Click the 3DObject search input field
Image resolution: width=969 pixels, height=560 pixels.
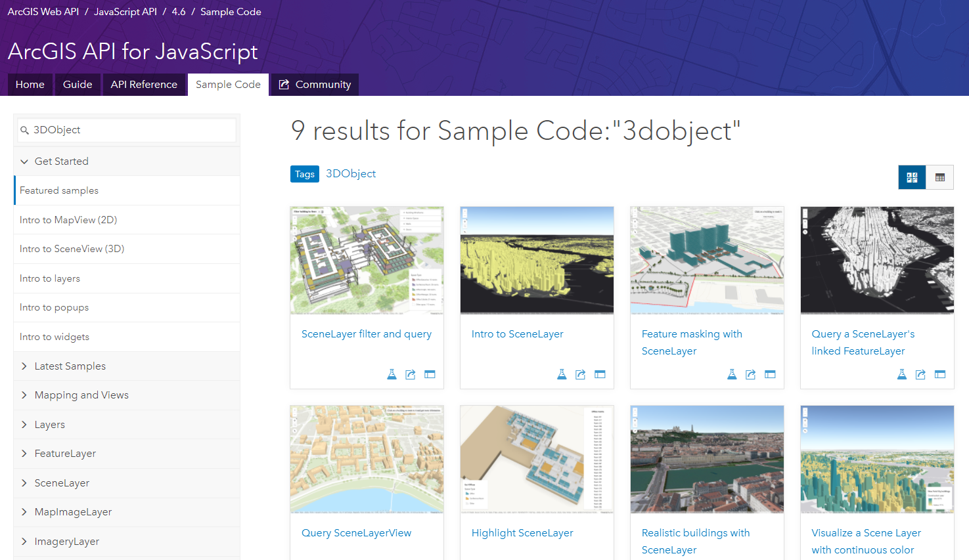[131, 130]
